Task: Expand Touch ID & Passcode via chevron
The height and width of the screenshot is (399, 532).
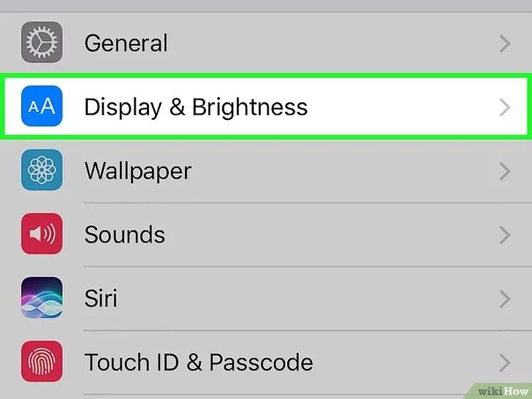Action: (505, 362)
